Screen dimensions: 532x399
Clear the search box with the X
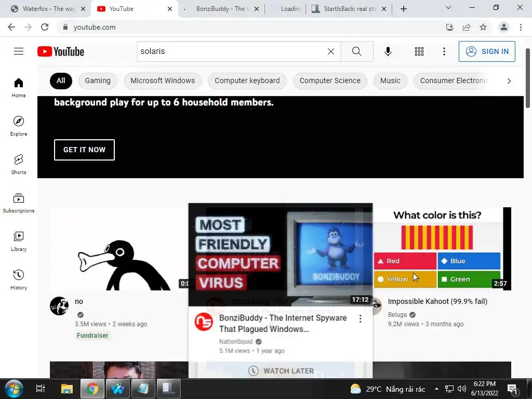(x=331, y=51)
